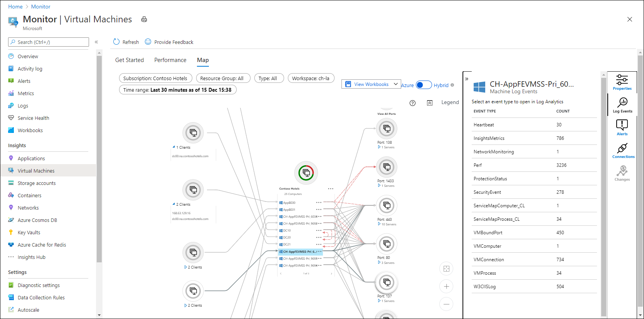The width and height of the screenshot is (644, 319).
Task: Collapse the left navigation menu
Action: (x=96, y=42)
